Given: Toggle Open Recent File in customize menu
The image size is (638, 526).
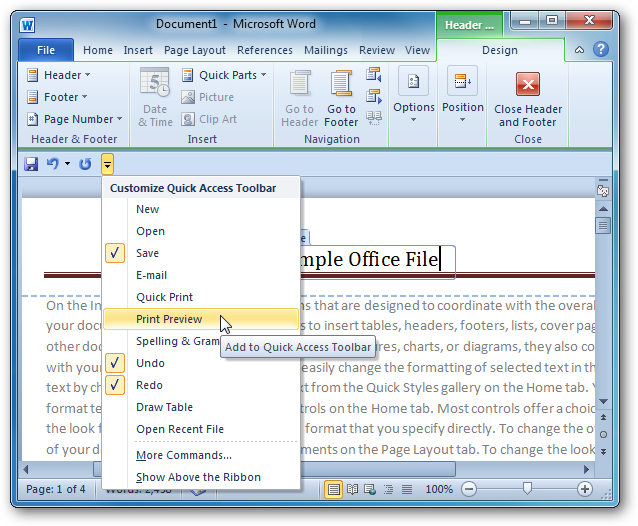Looking at the screenshot, I should [201, 429].
